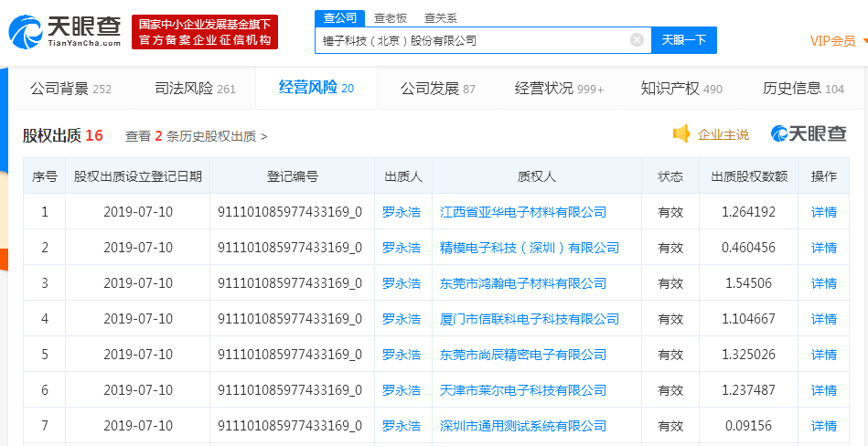Open 罗永浩 link in row 2

(402, 248)
